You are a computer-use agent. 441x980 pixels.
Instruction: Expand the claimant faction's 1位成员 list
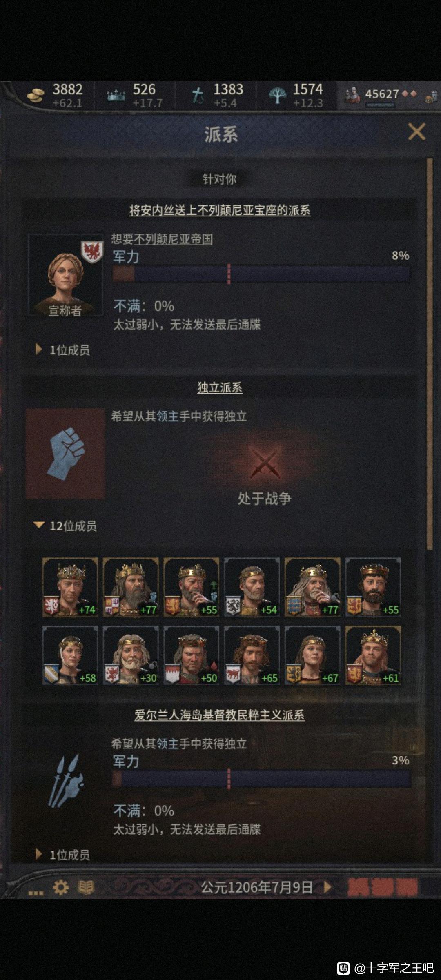coord(63,350)
